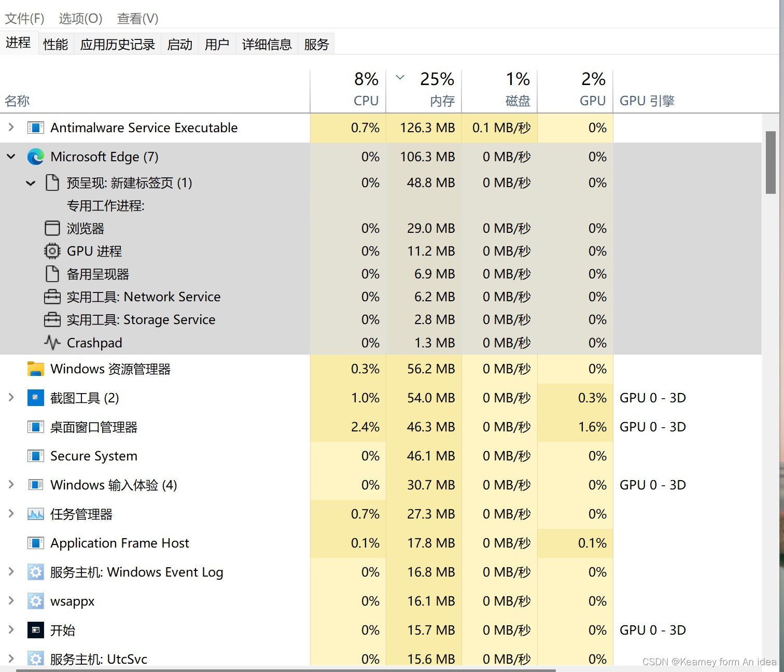The image size is (784, 672).
Task: Click the 106.3 MB memory value
Action: [427, 157]
